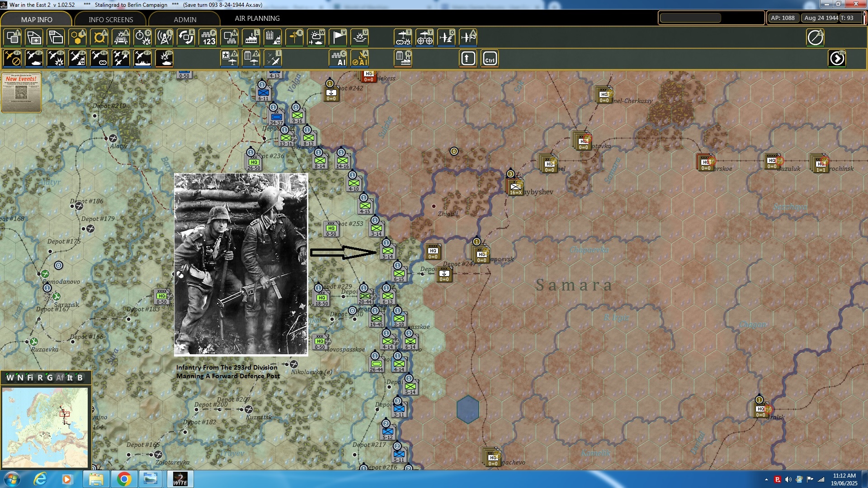Click the WITE2 game taskbar icon
The height and width of the screenshot is (488, 868).
click(180, 479)
